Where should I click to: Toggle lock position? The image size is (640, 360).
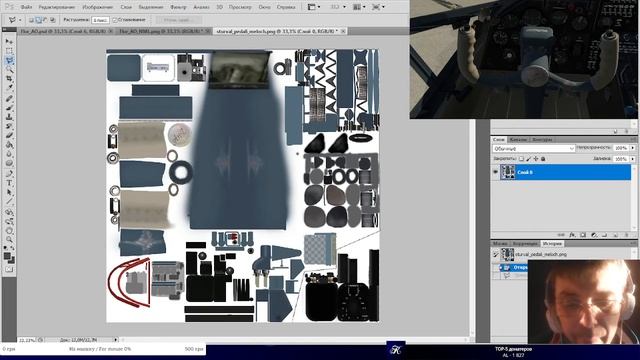[x=536, y=159]
